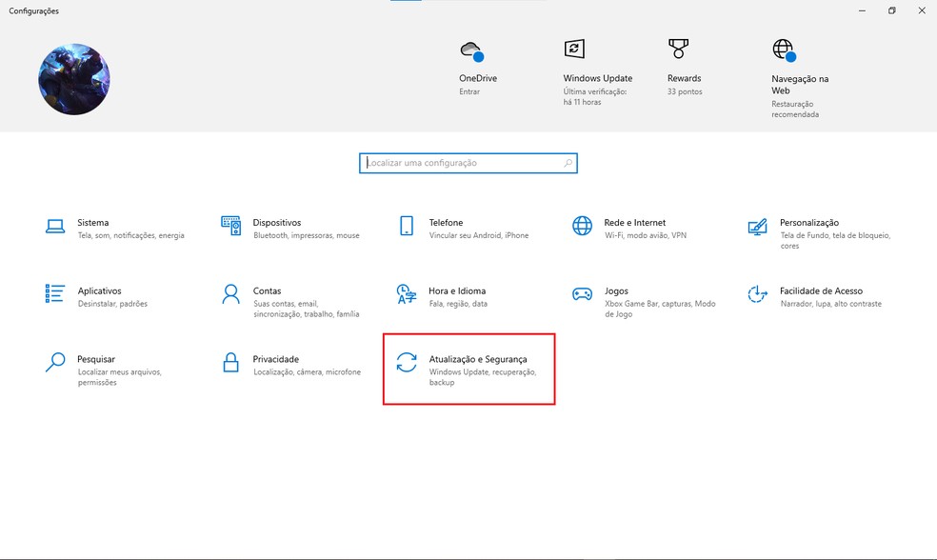
Task: Click the Windows Update, recuperação, backup description
Action: [x=482, y=377]
